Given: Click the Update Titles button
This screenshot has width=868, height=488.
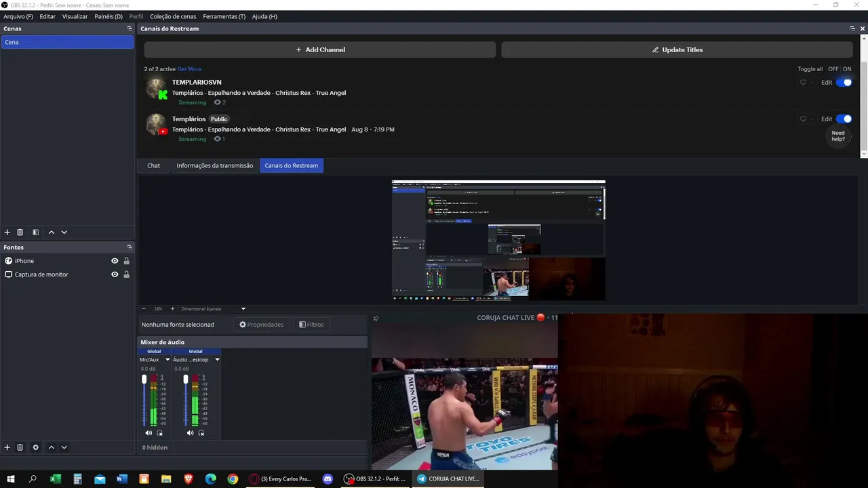Looking at the screenshot, I should pyautogui.click(x=677, y=49).
